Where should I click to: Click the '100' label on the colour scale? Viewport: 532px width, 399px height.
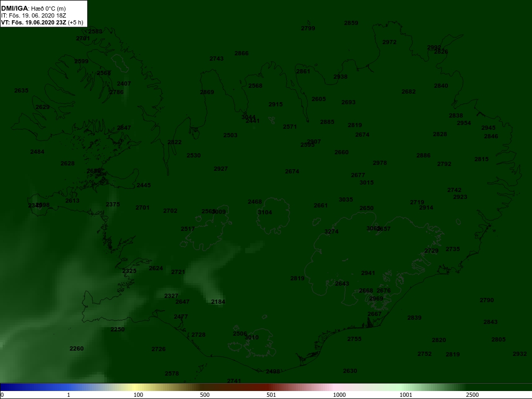click(138, 395)
